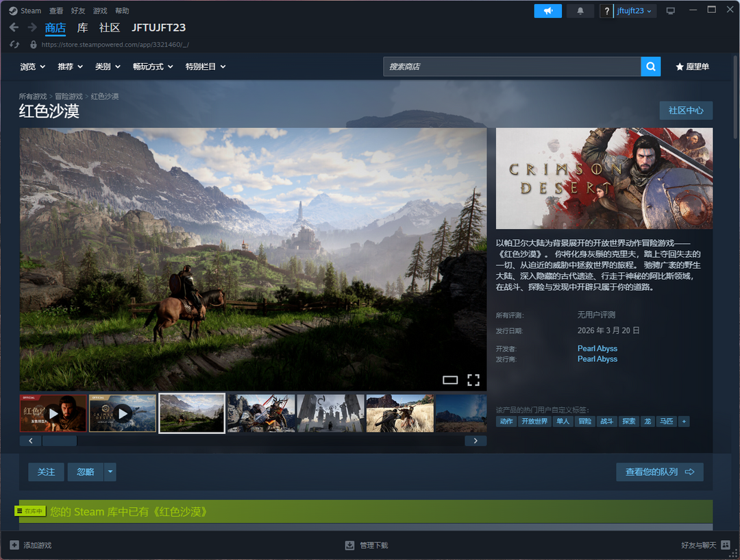
Task: Toggle the 忽略 ignore button
Action: (85, 472)
